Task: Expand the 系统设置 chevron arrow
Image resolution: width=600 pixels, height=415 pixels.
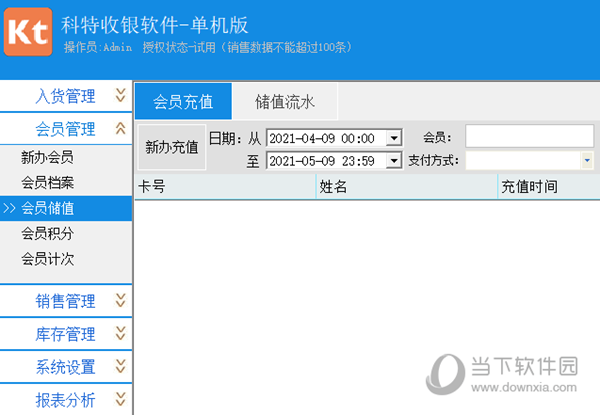Action: click(x=121, y=366)
